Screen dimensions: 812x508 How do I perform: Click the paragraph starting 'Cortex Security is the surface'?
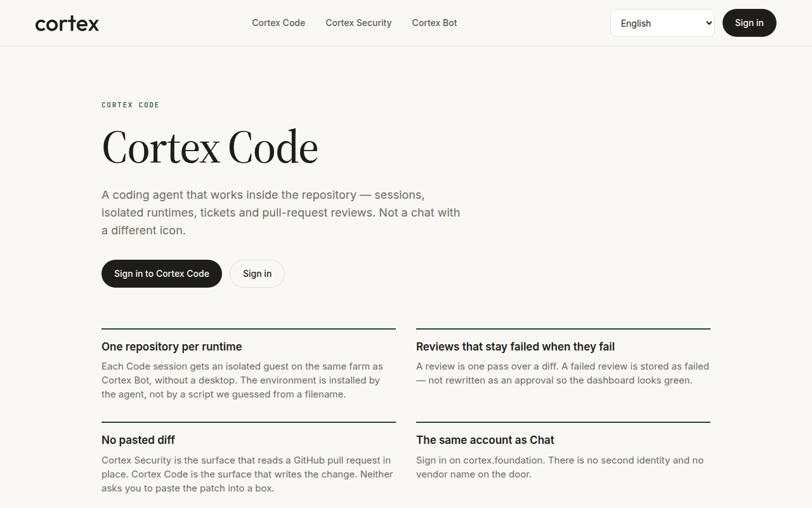pyautogui.click(x=247, y=474)
